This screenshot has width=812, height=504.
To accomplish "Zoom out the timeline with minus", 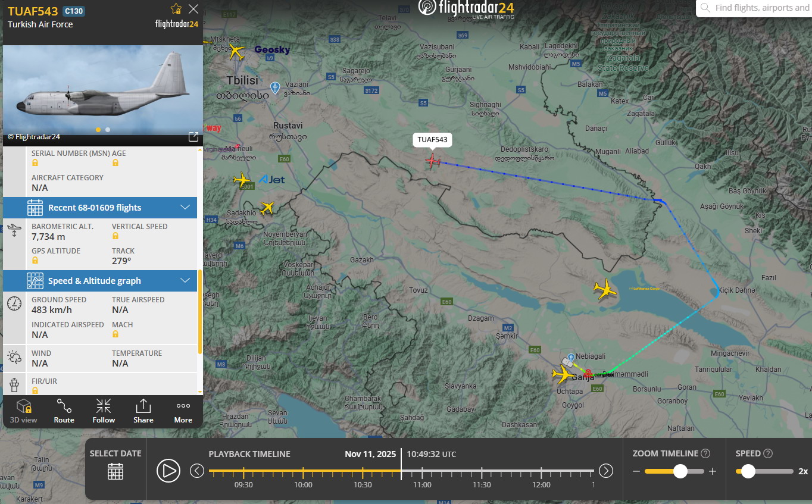I will point(636,472).
